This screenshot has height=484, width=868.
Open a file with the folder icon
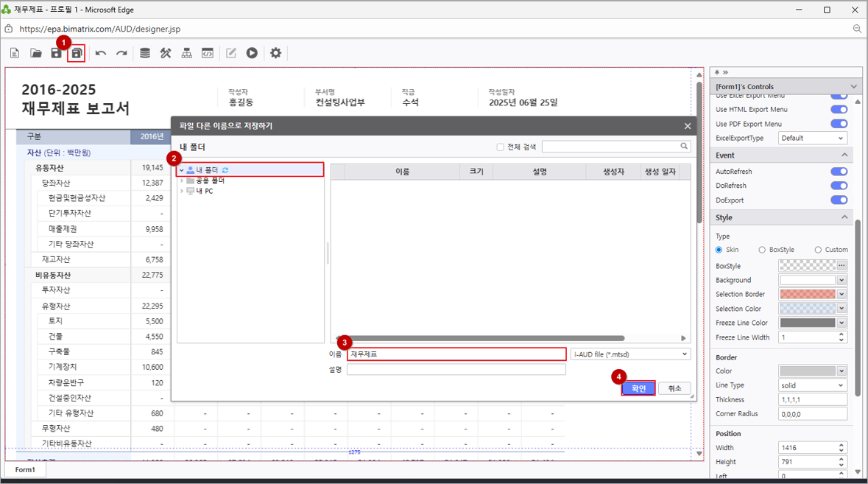(35, 53)
